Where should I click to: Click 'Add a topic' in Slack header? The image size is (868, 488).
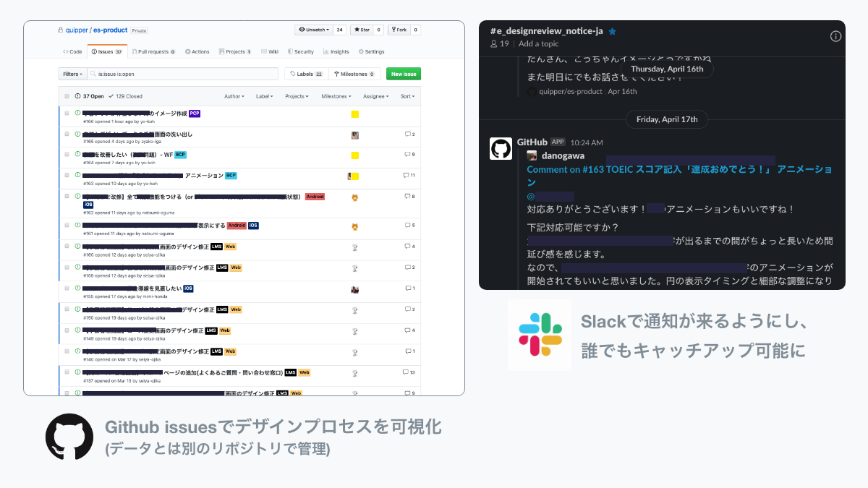[x=539, y=44]
